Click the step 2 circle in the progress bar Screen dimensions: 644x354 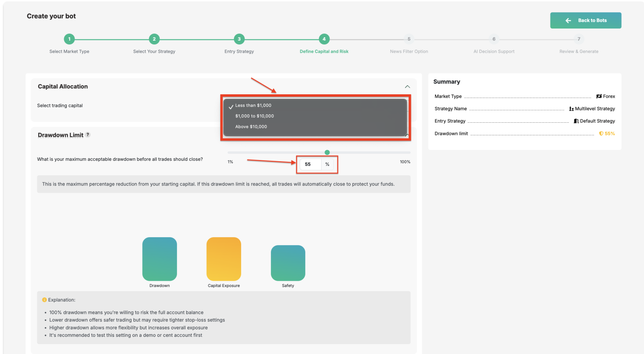coord(154,39)
